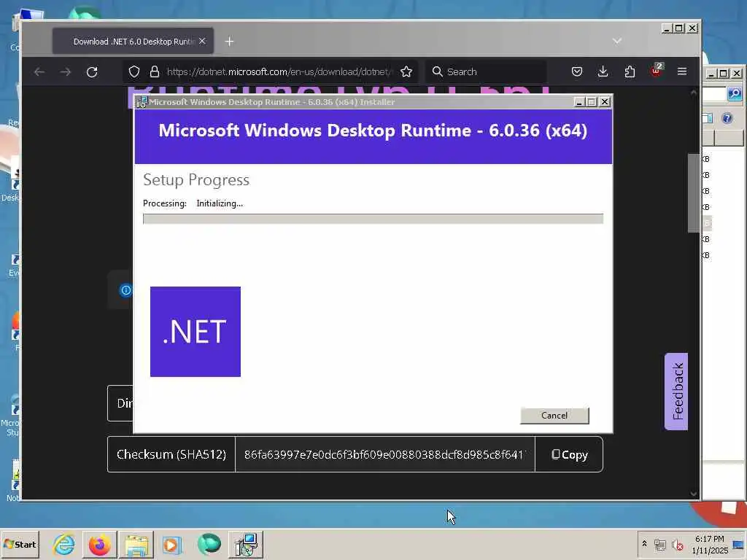Click the installer icon in the taskbar

tap(246, 544)
